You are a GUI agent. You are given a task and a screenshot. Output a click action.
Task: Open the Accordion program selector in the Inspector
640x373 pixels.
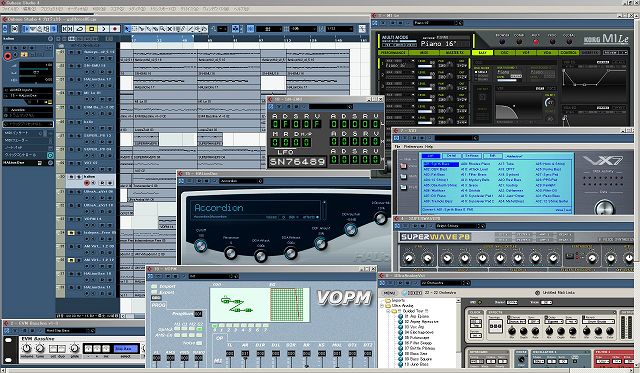coord(28,110)
